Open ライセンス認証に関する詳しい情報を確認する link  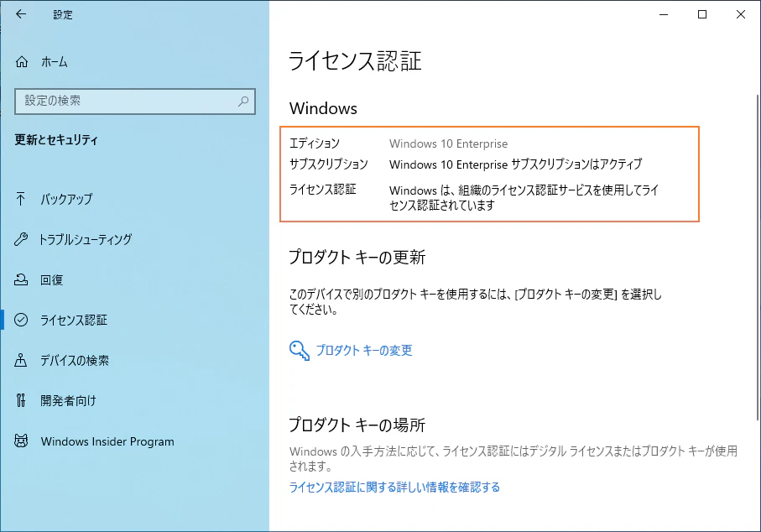[x=394, y=487]
